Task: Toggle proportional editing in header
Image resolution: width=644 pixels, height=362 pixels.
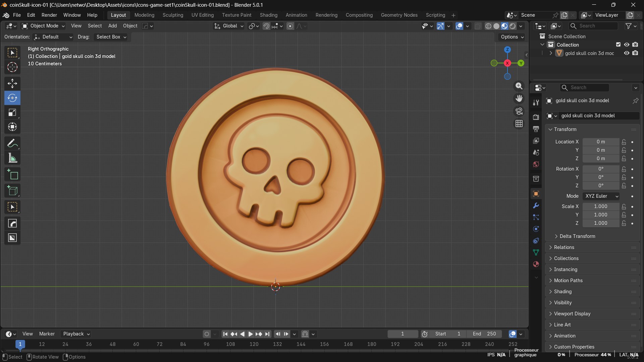Action: pos(290,26)
